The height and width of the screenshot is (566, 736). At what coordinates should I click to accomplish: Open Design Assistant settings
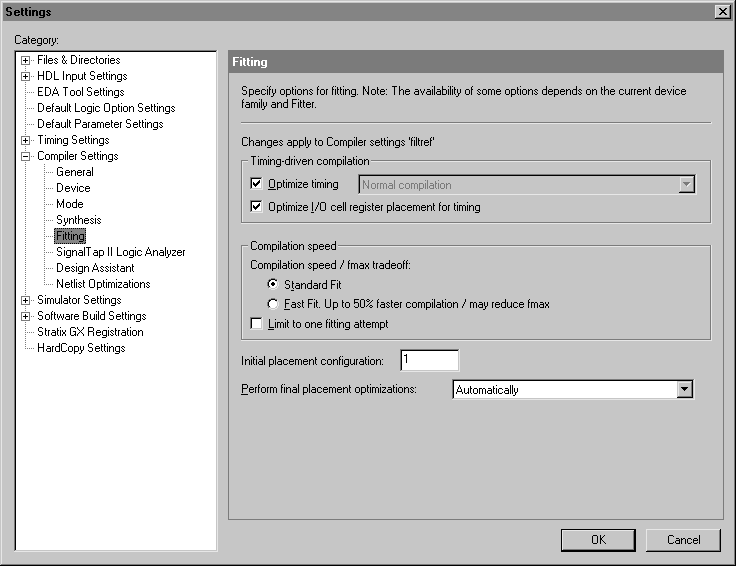[x=95, y=268]
